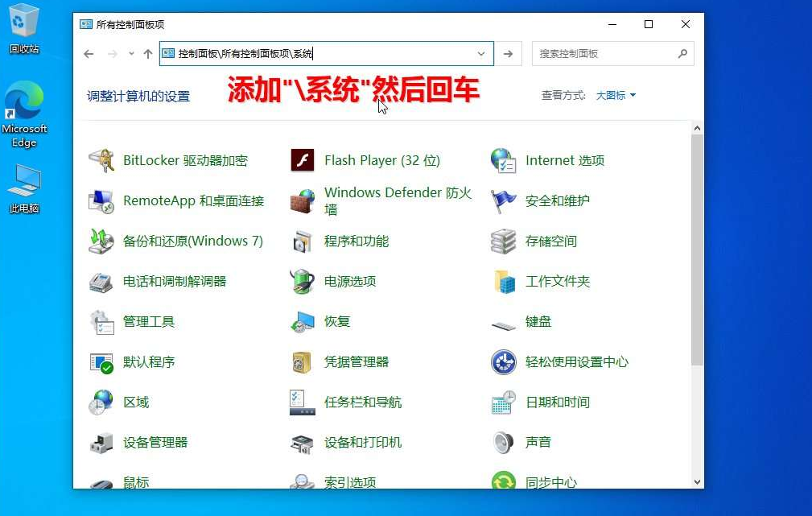Open 设备管理器 icon
Screen dimensions: 812x516
pos(101,443)
